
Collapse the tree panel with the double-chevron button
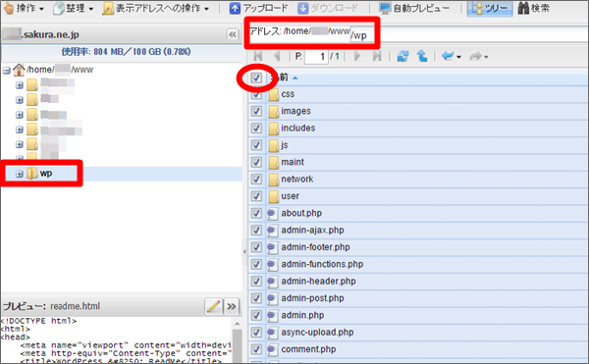click(x=233, y=34)
